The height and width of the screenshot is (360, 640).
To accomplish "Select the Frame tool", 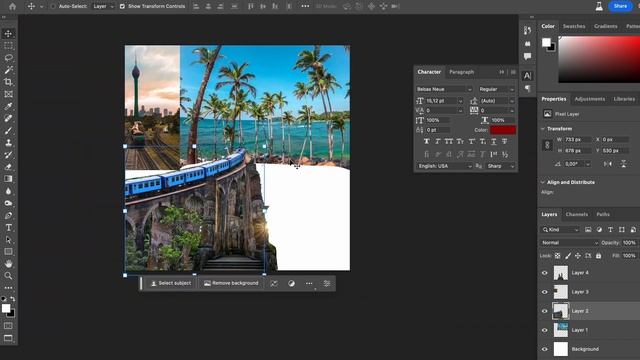I will click(x=8, y=94).
